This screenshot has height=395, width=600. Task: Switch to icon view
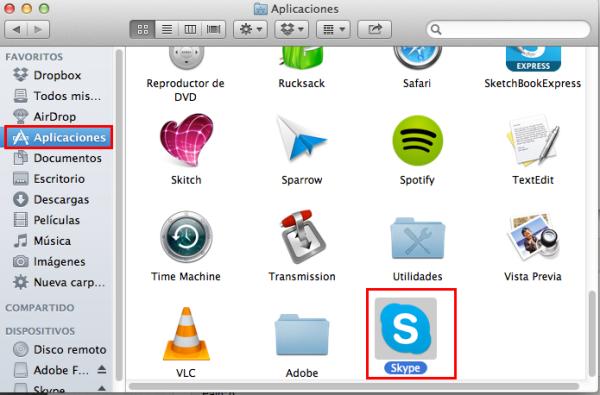(x=143, y=29)
